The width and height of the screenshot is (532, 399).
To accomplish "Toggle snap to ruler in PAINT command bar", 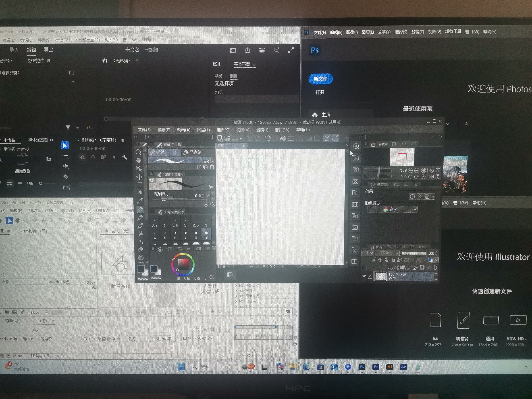I will (x=327, y=138).
